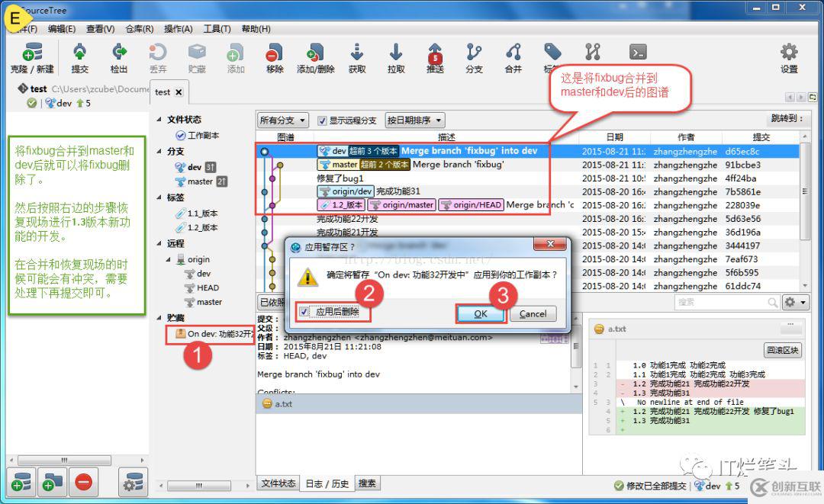Click the 跳转到 button
Image resolution: width=824 pixels, height=504 pixels.
[786, 119]
